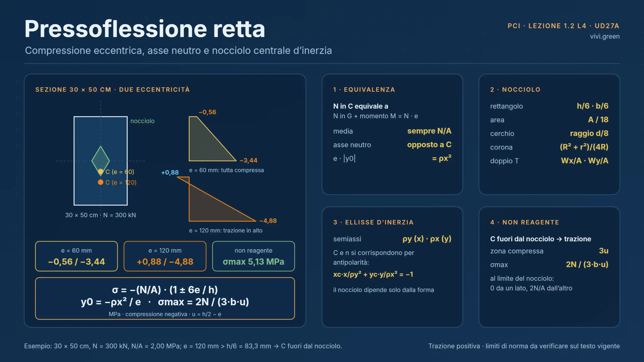Click the −0,56 stress value atop yellow diagram

(x=207, y=112)
